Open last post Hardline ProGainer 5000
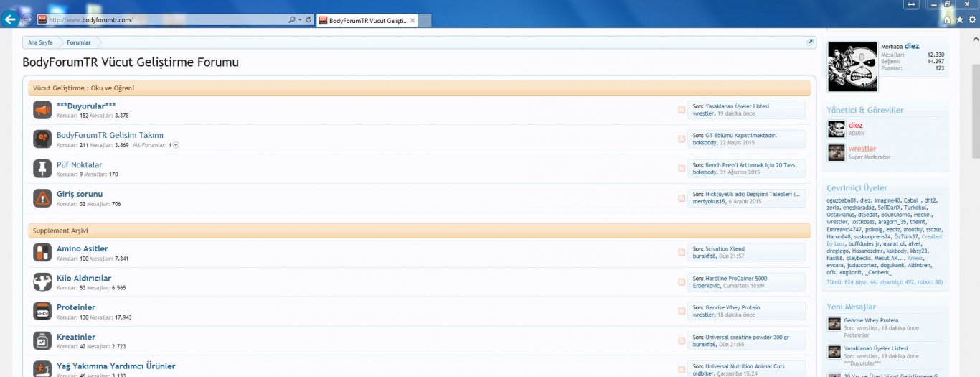The height and width of the screenshot is (377, 980). (x=736, y=279)
